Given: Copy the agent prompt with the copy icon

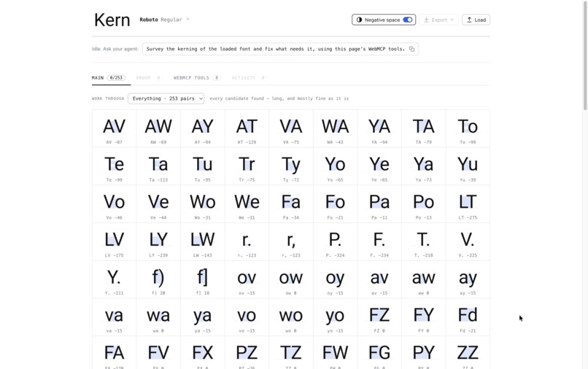Looking at the screenshot, I should 411,49.
